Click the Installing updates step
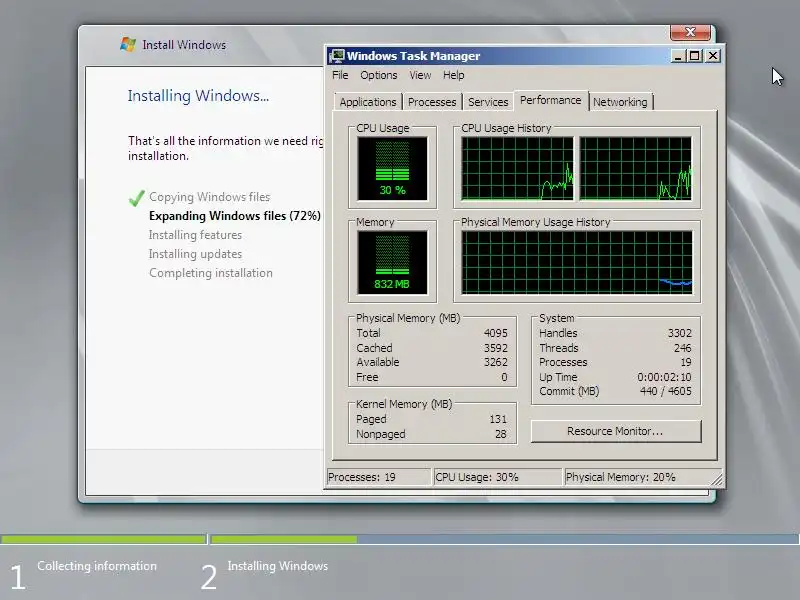 (x=195, y=254)
